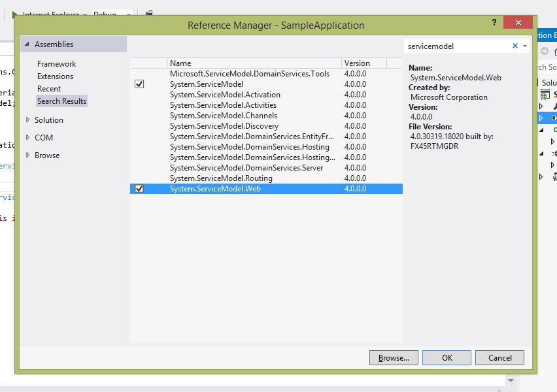The height and width of the screenshot is (392, 557).
Task: Uncheck the System.ServiceModel.Web checkbox
Action: 139,189
